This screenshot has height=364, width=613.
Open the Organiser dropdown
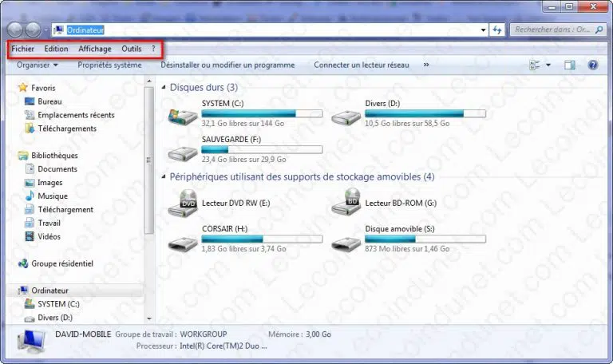pos(38,65)
